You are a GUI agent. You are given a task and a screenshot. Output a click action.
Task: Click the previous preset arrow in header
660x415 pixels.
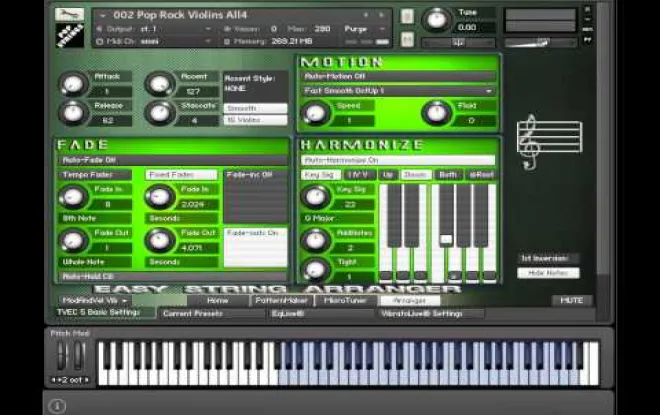pos(366,15)
